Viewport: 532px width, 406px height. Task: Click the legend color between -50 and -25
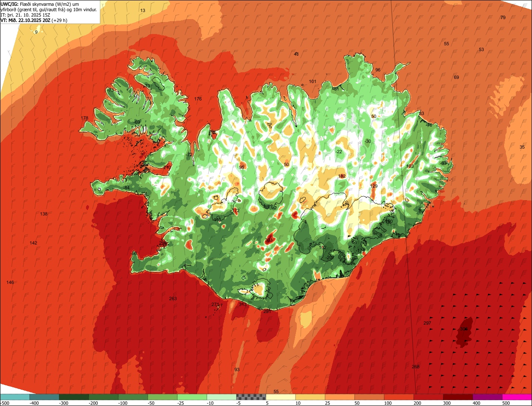(x=163, y=397)
